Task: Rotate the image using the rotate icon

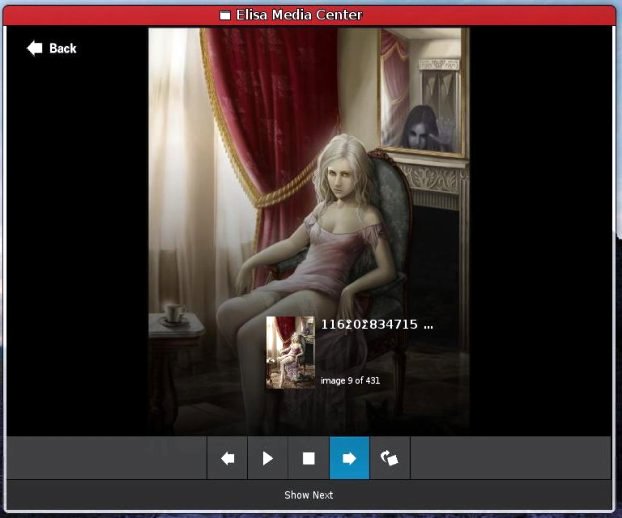Action: click(390, 458)
